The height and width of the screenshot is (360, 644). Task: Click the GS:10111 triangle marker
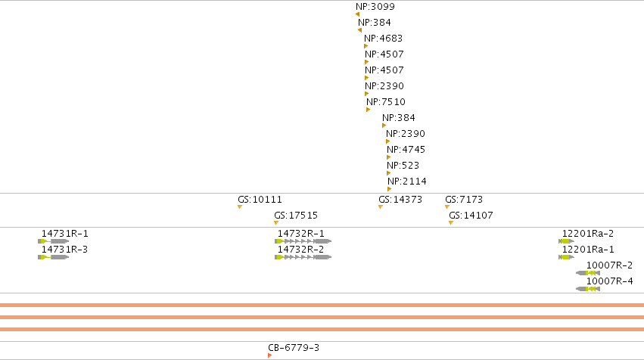click(240, 207)
